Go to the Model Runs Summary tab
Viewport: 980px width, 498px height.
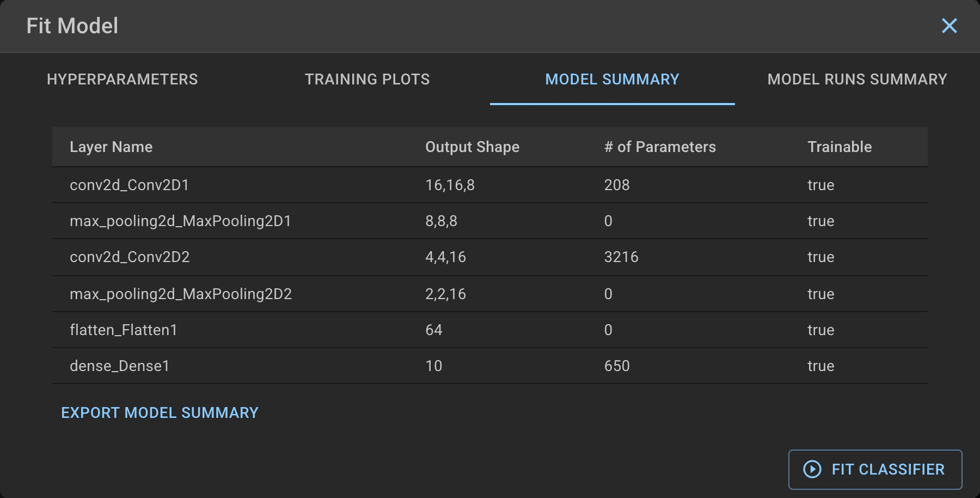(x=857, y=79)
